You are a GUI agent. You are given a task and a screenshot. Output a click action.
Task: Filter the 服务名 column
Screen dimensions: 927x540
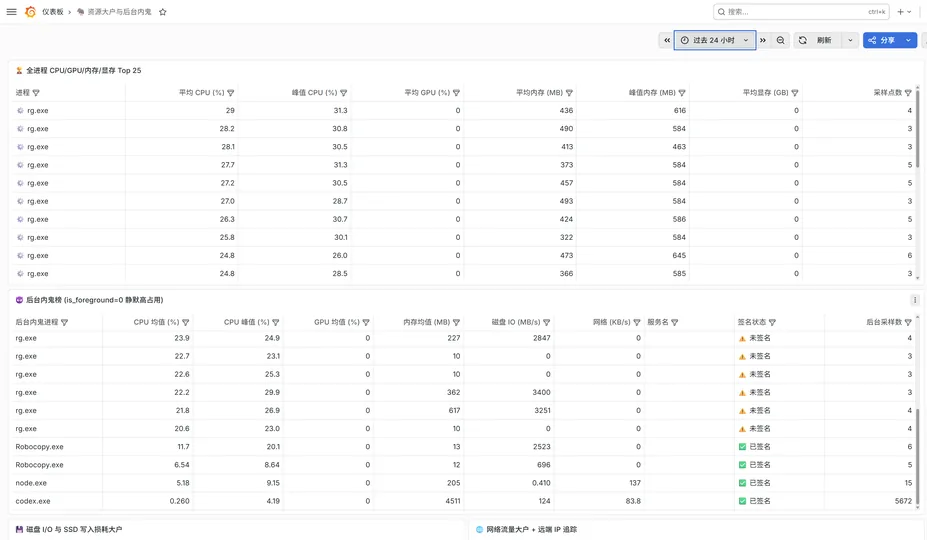click(675, 322)
